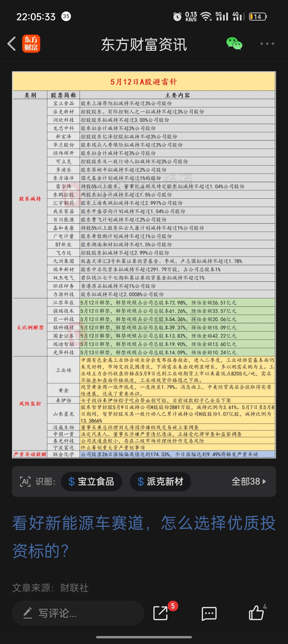The width and height of the screenshot is (288, 644).
Task: Tap the 主要内容 column header
Action: 177,95
